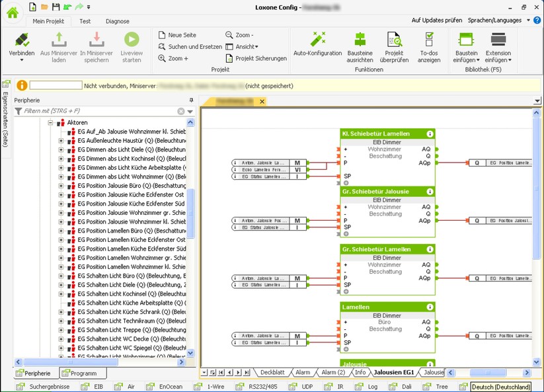Show To-dos anzeigen checklist
544x392 pixels.
click(x=429, y=39)
